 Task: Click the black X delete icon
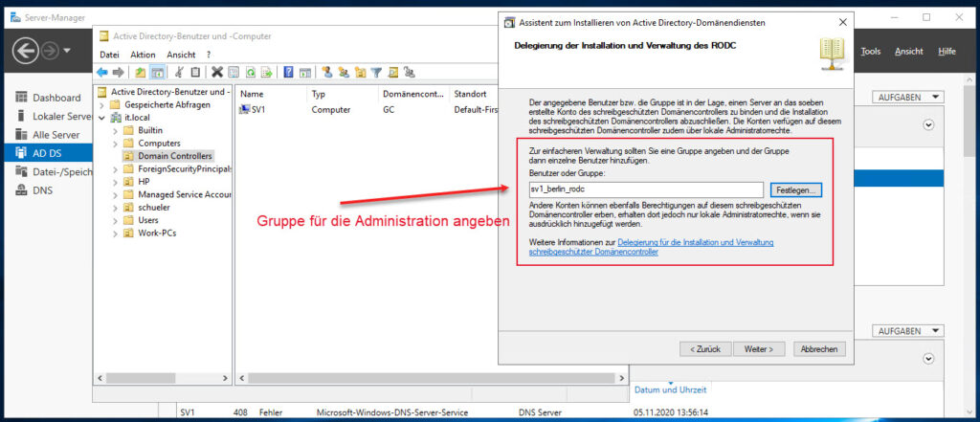(217, 73)
